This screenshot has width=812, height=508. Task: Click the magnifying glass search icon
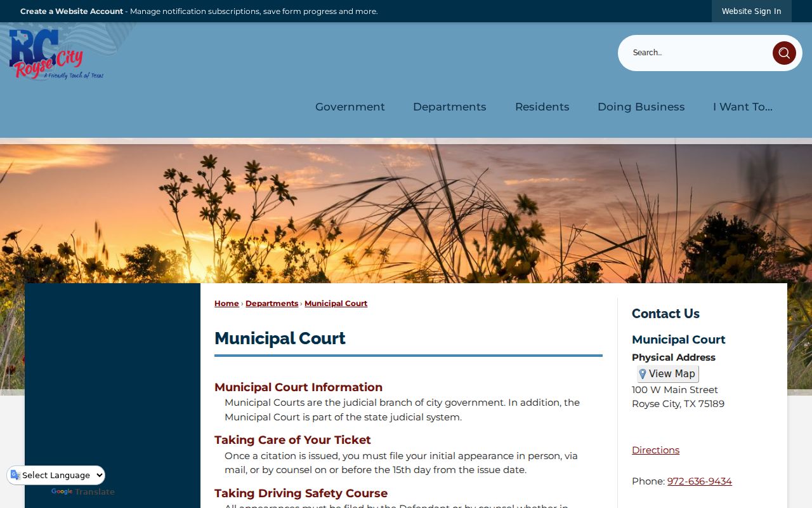click(784, 53)
